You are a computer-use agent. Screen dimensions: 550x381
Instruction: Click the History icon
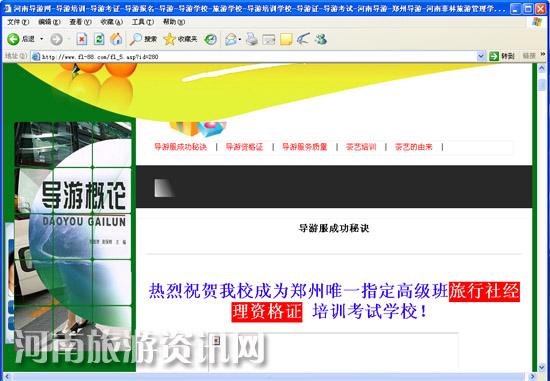click(210, 39)
